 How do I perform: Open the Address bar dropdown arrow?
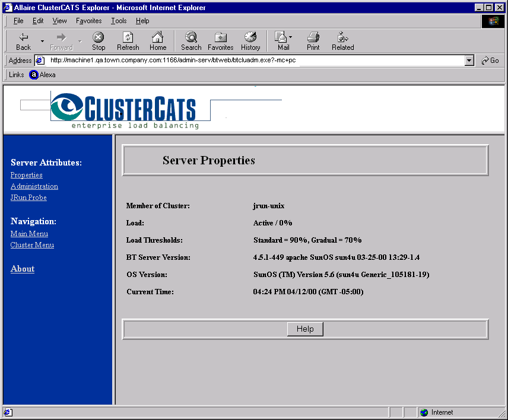coord(469,61)
